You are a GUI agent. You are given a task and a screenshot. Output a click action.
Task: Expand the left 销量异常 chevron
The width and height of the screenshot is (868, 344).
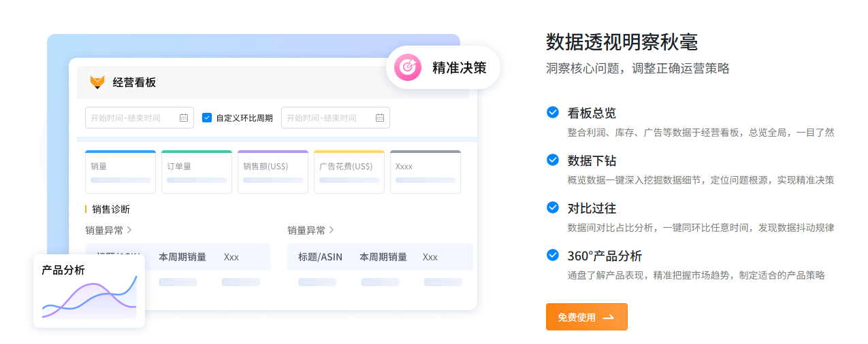pyautogui.click(x=129, y=230)
